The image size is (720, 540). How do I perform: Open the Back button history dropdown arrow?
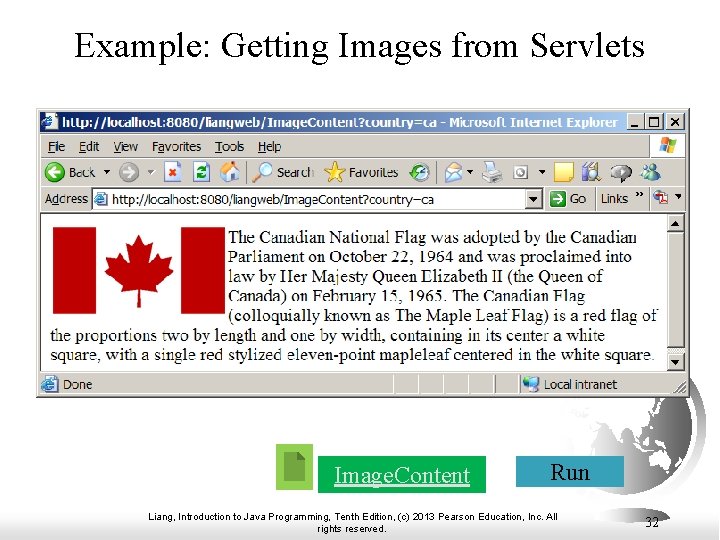107,172
